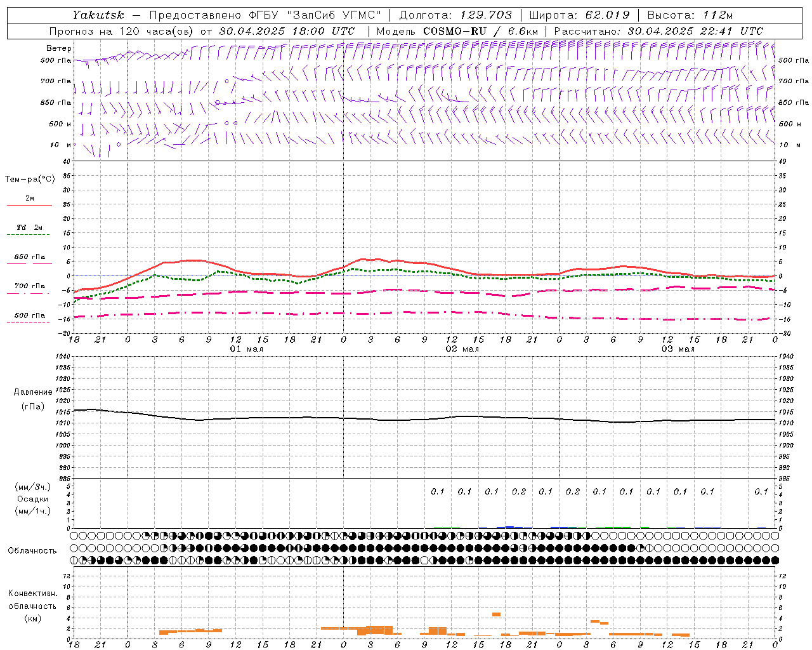Select the forecast start time 30.04.2025 18:00 UTC
Image resolution: width=812 pixels, height=650 pixels.
tap(287, 31)
